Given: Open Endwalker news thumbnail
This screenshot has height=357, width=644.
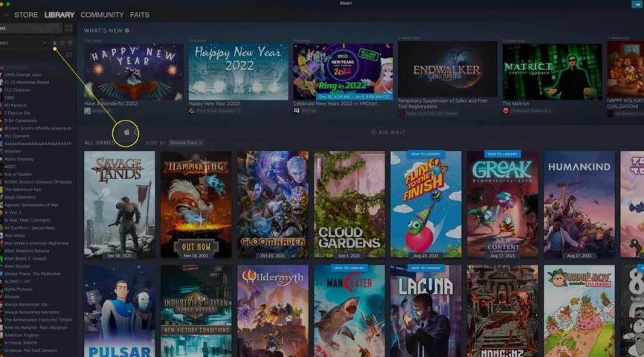Looking at the screenshot, I should coord(447,69).
